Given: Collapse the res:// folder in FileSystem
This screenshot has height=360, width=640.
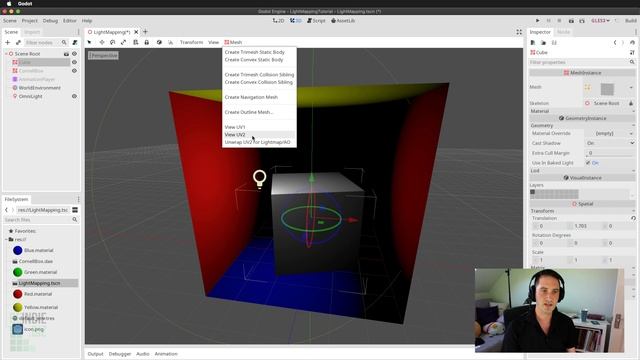Looking at the screenshot, I should coord(6,239).
